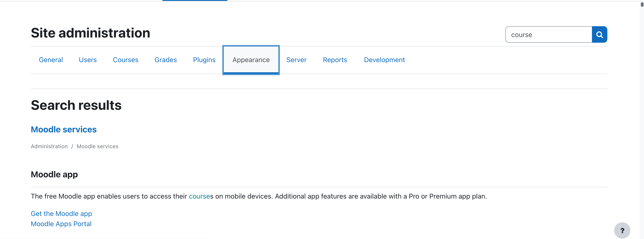
Task: Click the Administration breadcrumb text
Action: (49, 146)
